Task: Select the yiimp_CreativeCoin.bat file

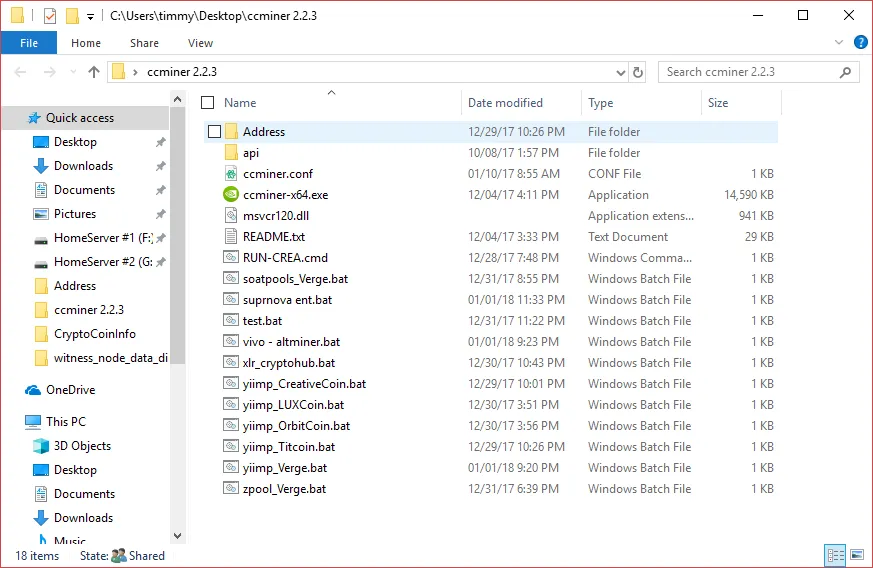Action: click(x=304, y=384)
